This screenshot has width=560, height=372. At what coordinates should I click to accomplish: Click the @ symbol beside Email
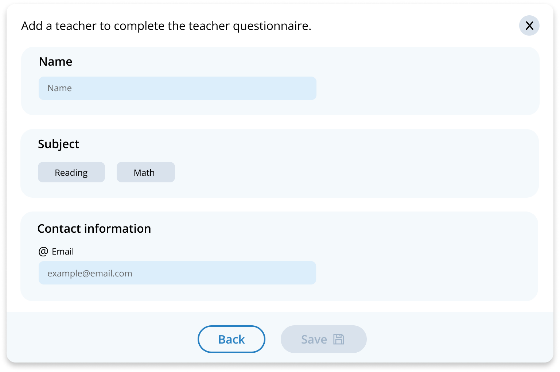pyautogui.click(x=43, y=252)
